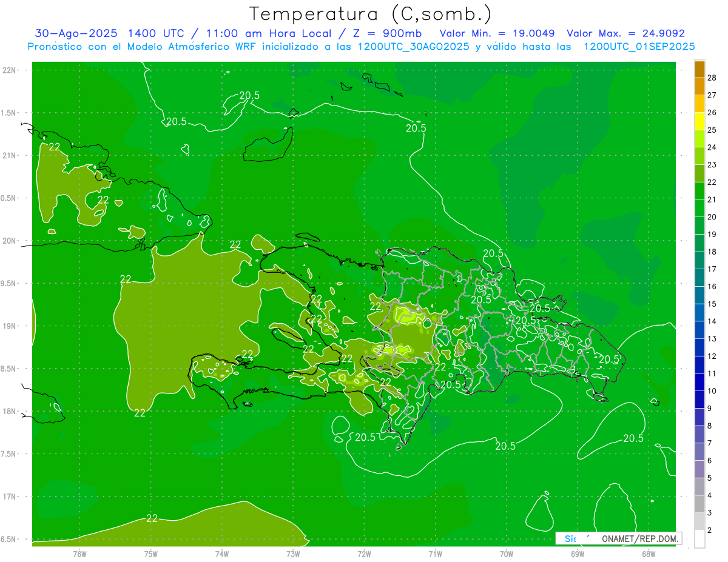The image size is (728, 562).
Task: Pick the teal color bar segment between 16 and 17
Action: (x=699, y=277)
